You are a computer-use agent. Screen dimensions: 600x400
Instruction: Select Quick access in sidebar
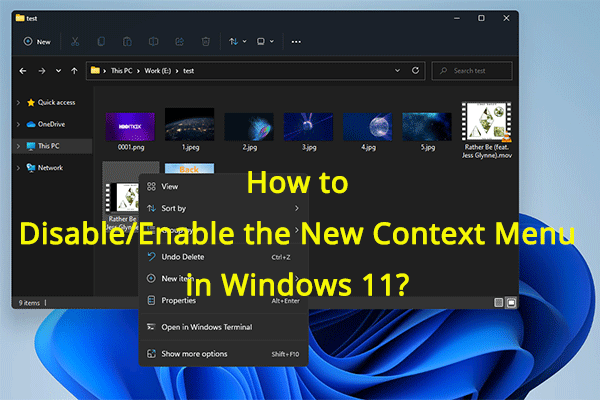pos(51,103)
